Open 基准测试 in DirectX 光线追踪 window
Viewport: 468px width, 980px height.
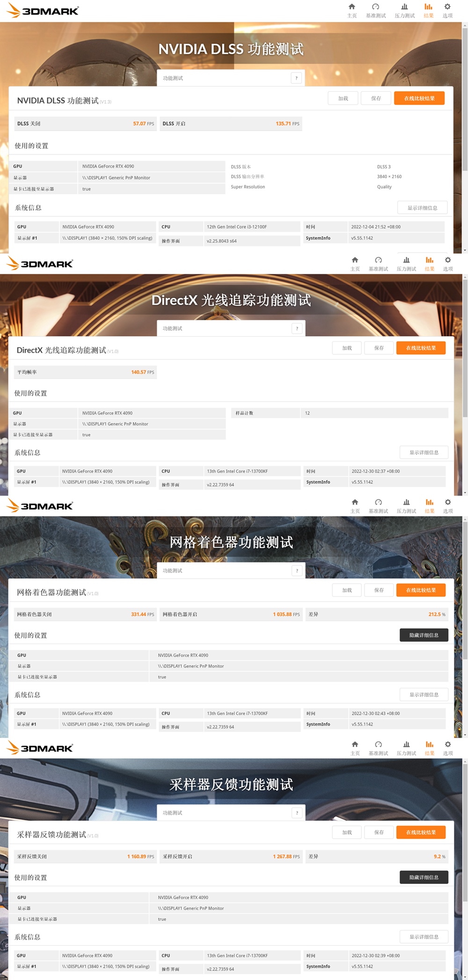coord(379,264)
